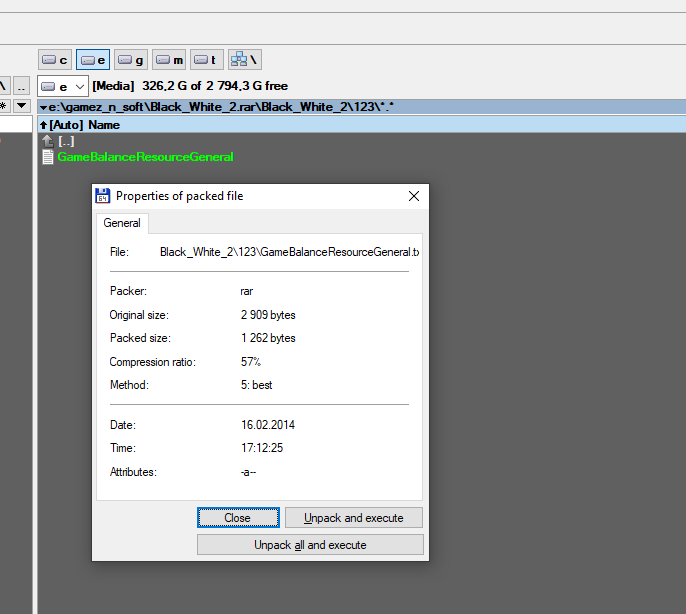Screen dimensions: 686x614
Task: Switch to drive g button
Action: coord(131,60)
